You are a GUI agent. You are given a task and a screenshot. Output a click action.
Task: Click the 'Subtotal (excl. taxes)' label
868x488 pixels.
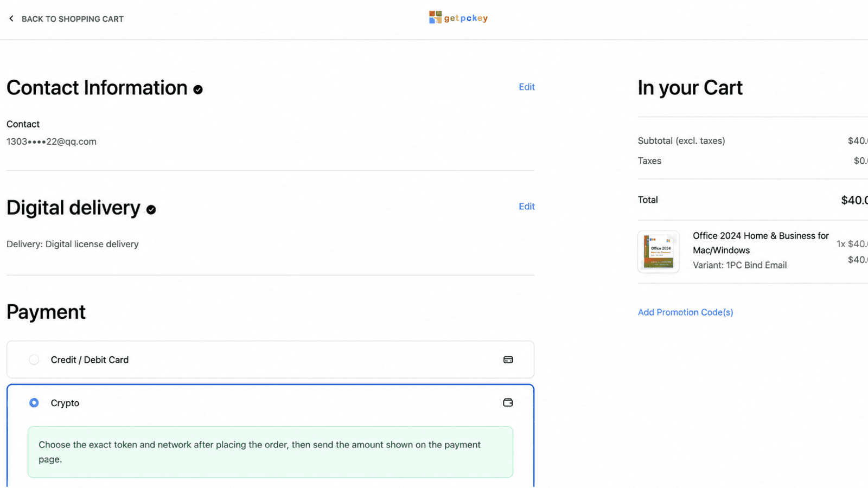click(681, 140)
